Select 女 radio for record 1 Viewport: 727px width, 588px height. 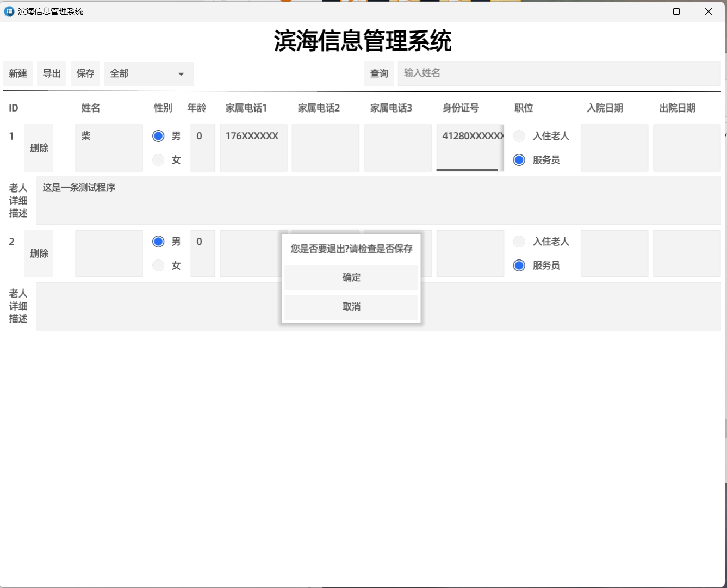158,160
